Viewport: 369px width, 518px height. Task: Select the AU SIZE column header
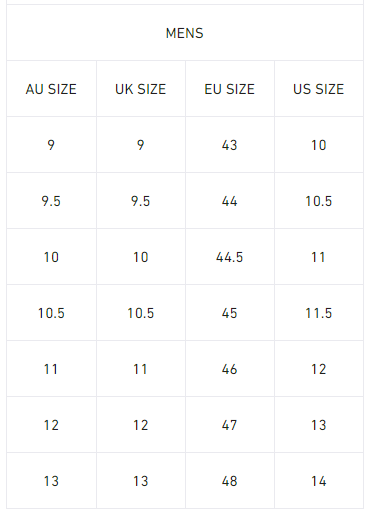(51, 89)
